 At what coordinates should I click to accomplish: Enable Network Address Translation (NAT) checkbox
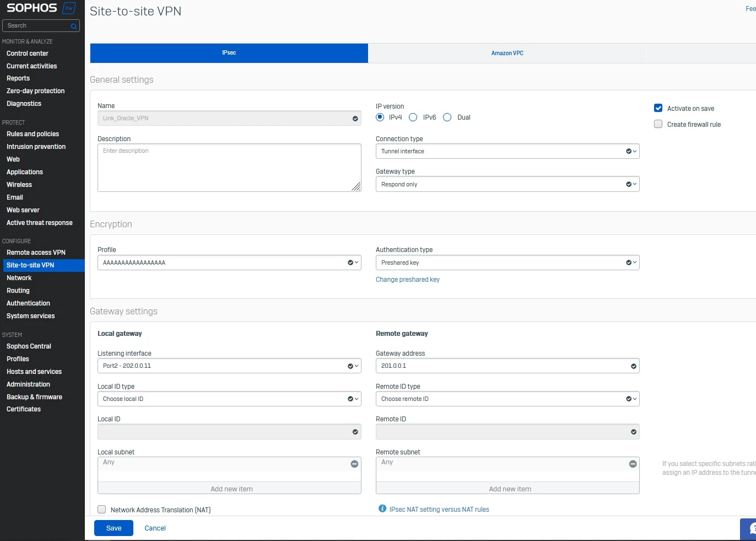[x=101, y=510]
